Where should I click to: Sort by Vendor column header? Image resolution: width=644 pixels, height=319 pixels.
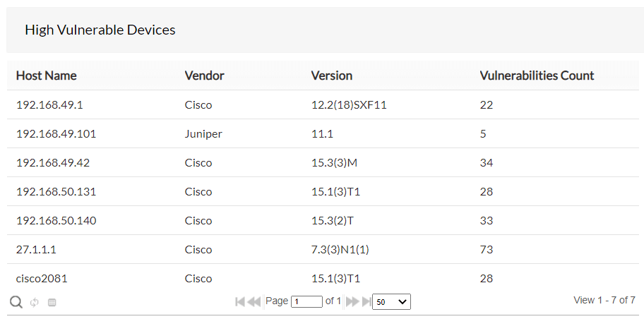tap(204, 76)
